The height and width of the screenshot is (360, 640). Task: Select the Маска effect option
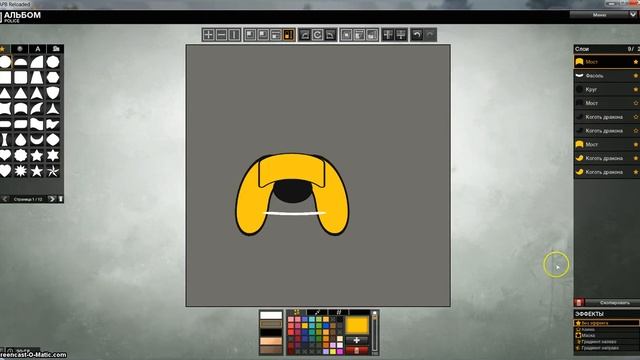pyautogui.click(x=607, y=335)
